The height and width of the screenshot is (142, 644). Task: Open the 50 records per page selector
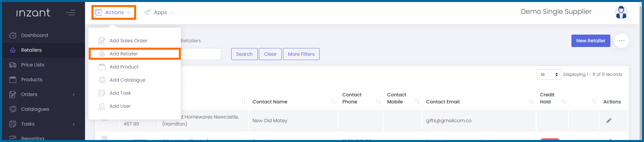pos(549,75)
